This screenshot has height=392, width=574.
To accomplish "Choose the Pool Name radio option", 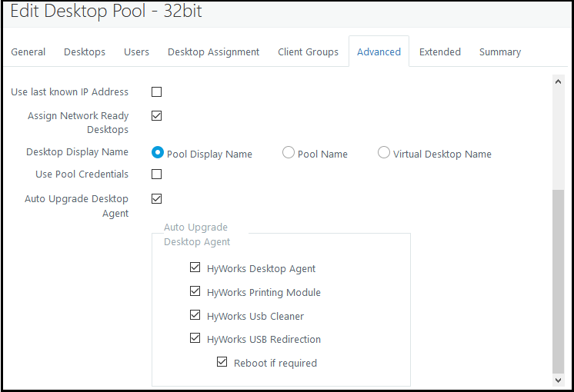I will (x=289, y=153).
